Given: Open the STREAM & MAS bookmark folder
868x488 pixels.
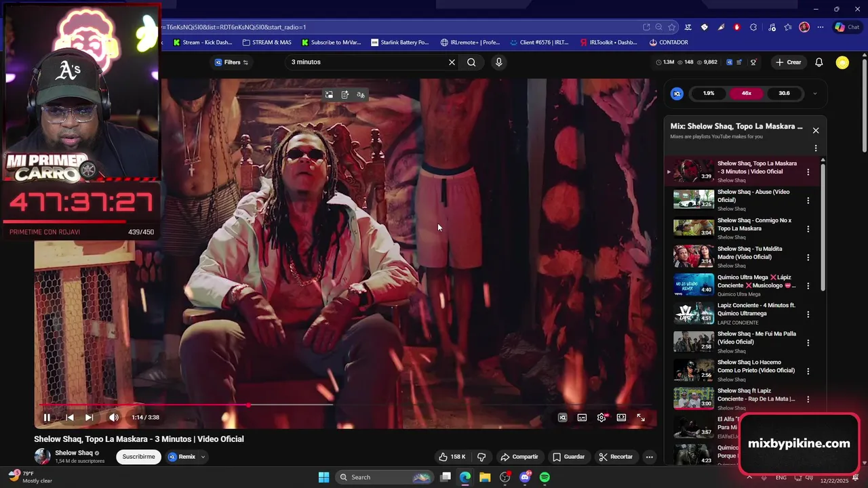Looking at the screenshot, I should tap(267, 42).
